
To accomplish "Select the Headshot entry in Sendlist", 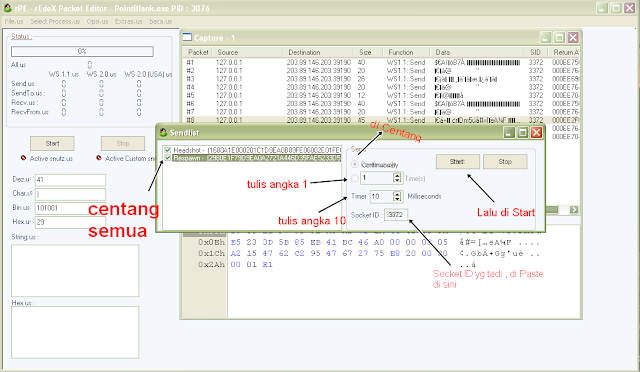I will [256, 150].
